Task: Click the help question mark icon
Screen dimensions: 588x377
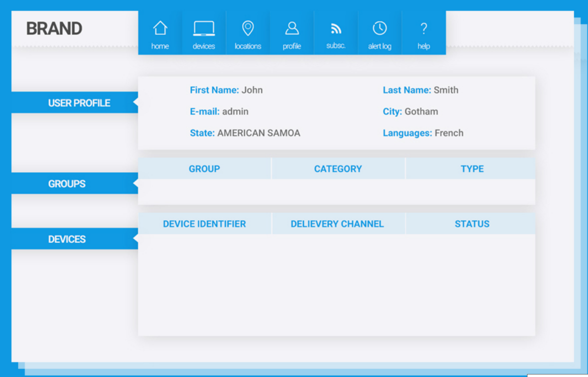Action: [x=423, y=28]
